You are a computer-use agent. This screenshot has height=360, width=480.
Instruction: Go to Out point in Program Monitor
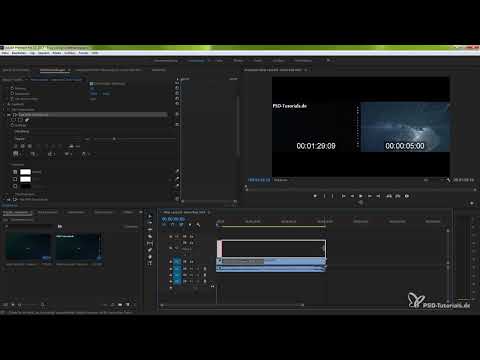pyautogui.click(x=378, y=196)
